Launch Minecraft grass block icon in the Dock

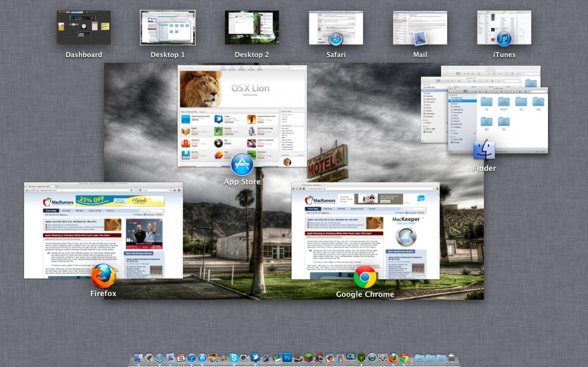[308, 358]
